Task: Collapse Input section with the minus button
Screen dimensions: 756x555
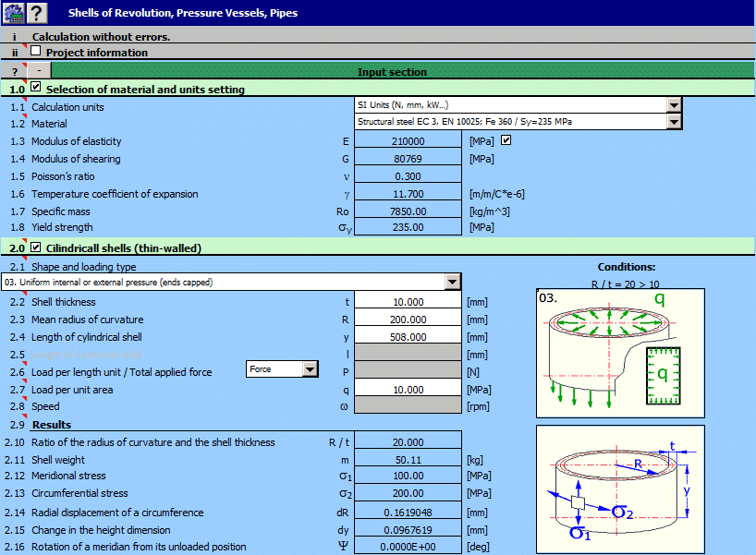Action: [x=39, y=71]
